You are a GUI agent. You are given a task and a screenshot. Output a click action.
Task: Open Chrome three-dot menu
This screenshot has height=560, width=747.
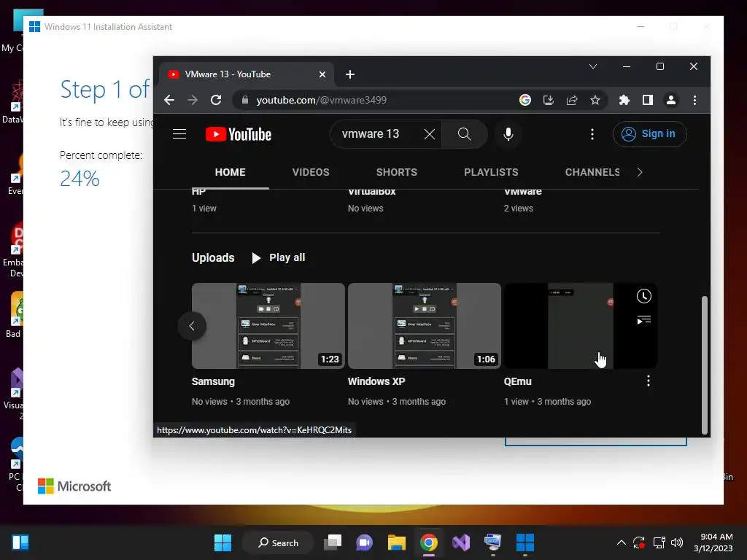click(694, 100)
